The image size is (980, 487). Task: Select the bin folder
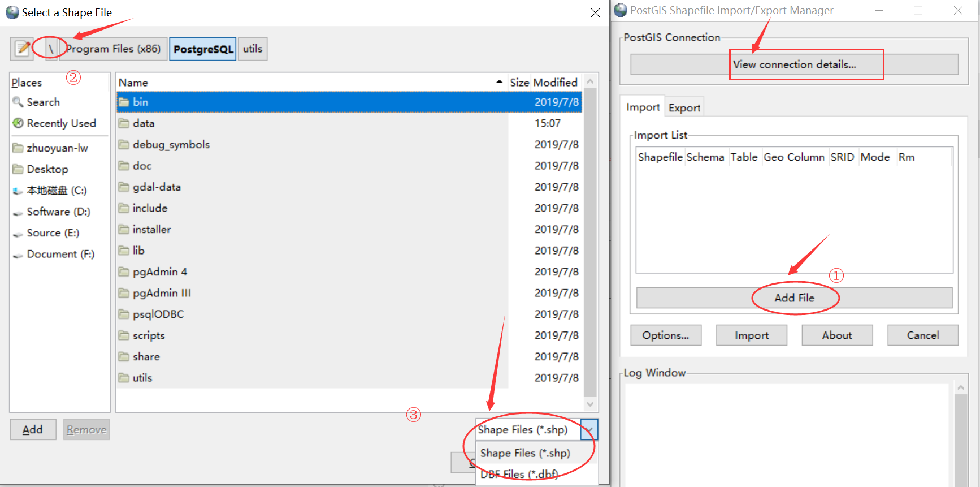(349, 102)
